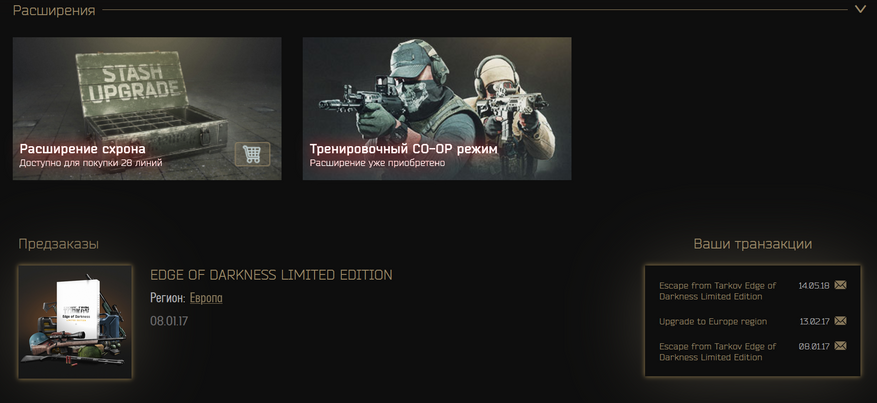Click the Расширения section header
This screenshot has width=877, height=403.
pyautogui.click(x=54, y=10)
